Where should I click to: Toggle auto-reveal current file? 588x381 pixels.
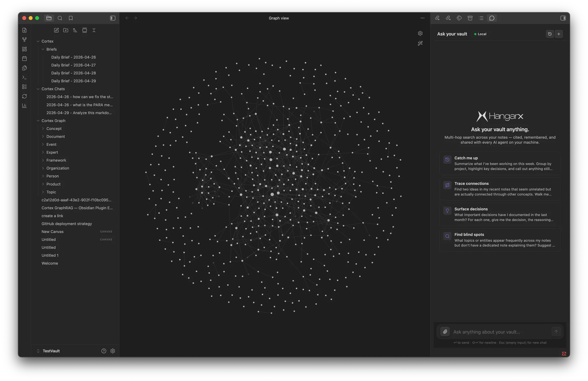coord(84,30)
